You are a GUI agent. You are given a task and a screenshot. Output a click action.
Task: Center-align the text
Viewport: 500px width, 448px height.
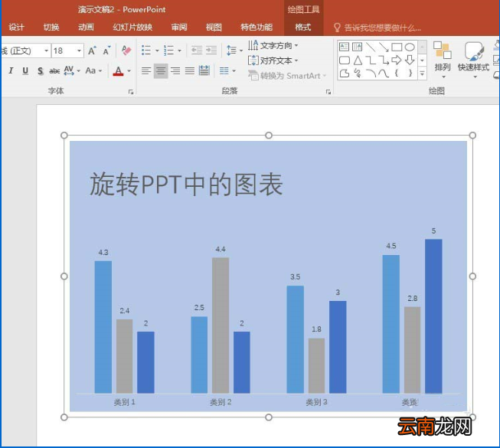(x=161, y=70)
